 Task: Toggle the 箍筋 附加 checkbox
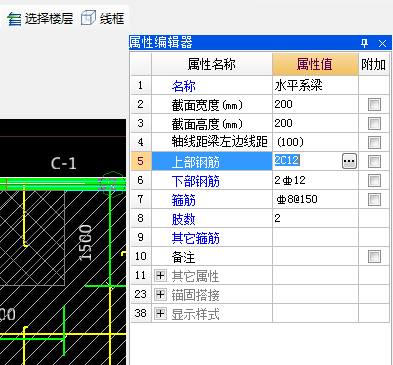pos(374,200)
